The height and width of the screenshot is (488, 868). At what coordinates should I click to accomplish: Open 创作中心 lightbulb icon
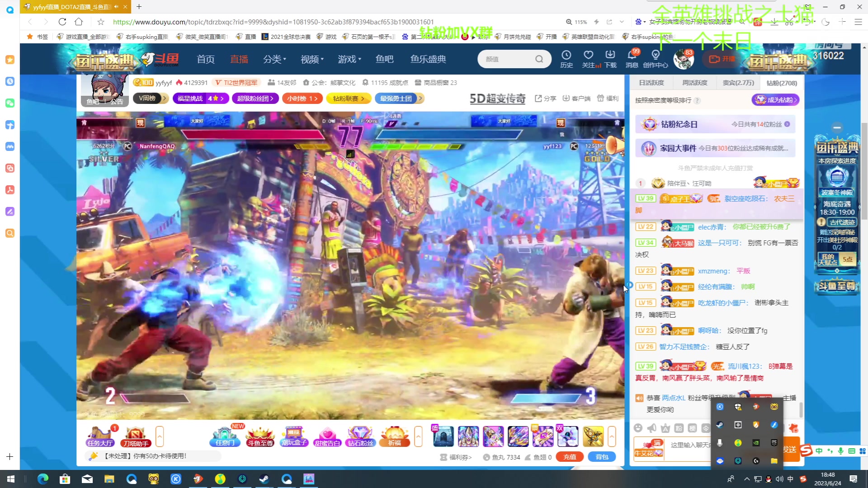[656, 59]
